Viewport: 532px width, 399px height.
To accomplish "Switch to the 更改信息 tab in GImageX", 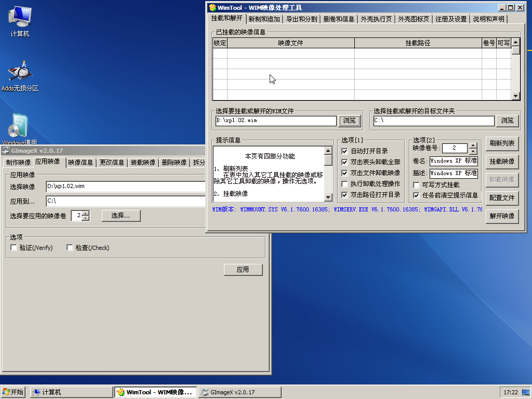I will pos(112,163).
